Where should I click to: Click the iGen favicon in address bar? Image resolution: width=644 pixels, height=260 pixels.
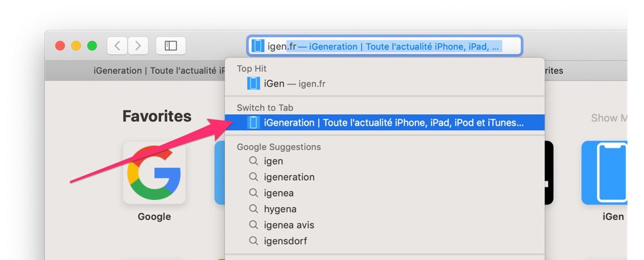(x=258, y=46)
